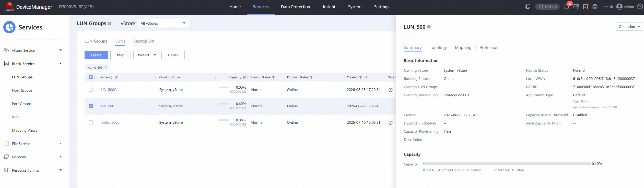
Task: Filter by Health Status column
Action: 273,78
